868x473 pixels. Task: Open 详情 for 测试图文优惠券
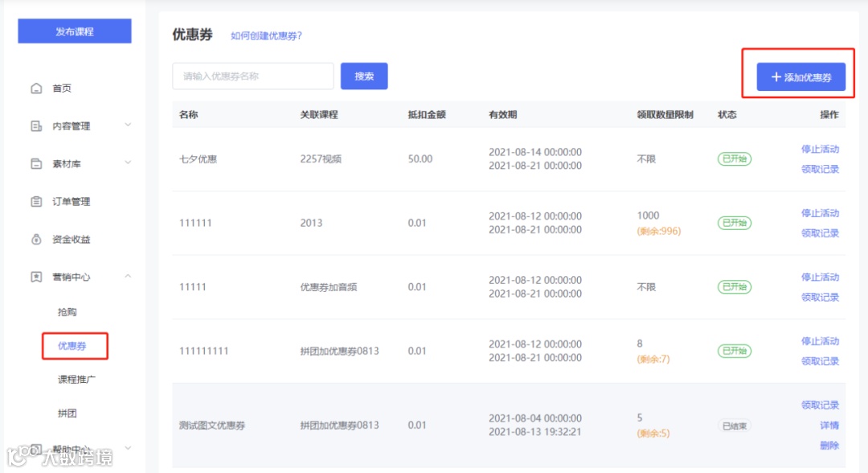829,426
